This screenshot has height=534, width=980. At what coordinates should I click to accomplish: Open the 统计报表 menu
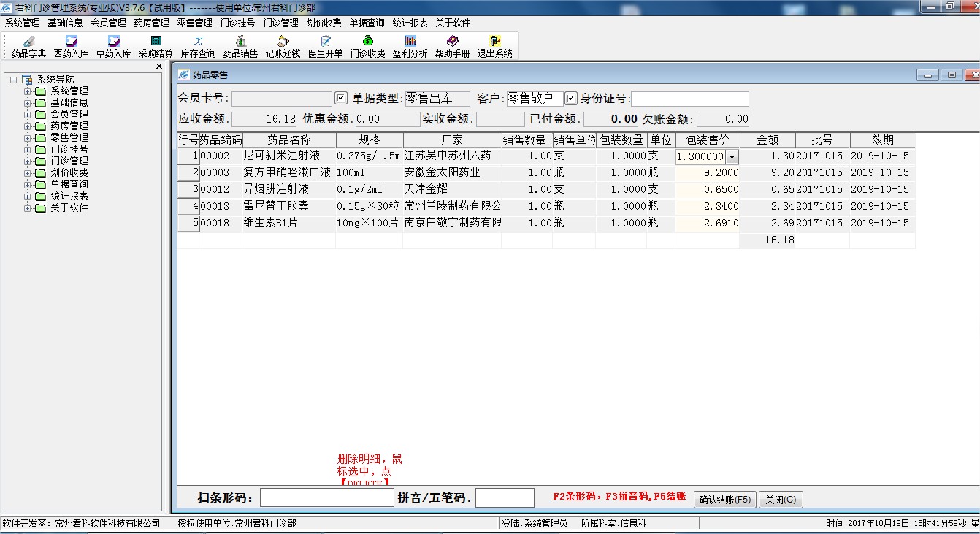[x=410, y=23]
